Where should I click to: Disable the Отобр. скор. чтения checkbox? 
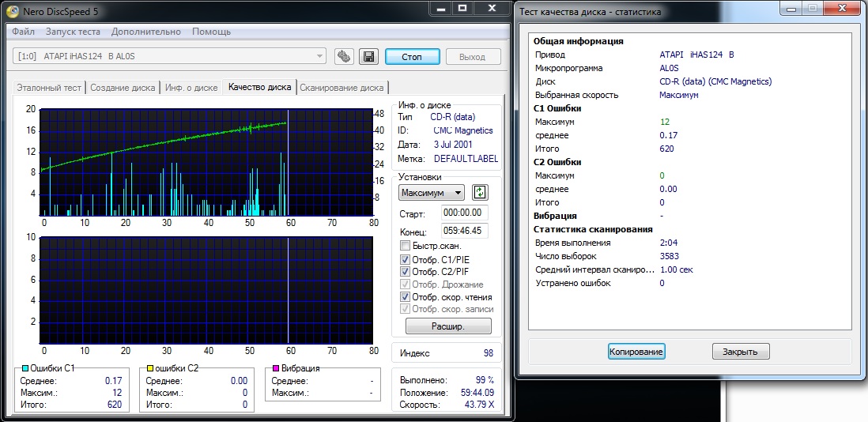[x=406, y=297]
